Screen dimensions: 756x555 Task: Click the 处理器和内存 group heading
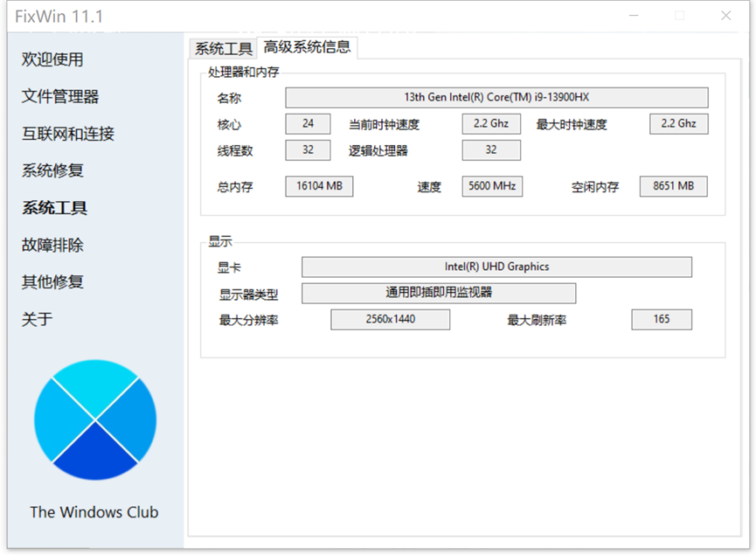(244, 73)
